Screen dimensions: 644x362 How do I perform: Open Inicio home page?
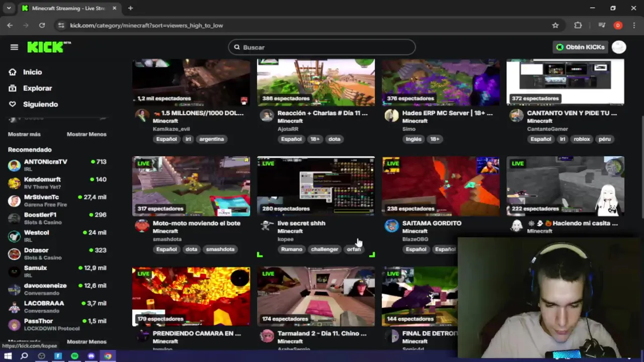pyautogui.click(x=32, y=72)
